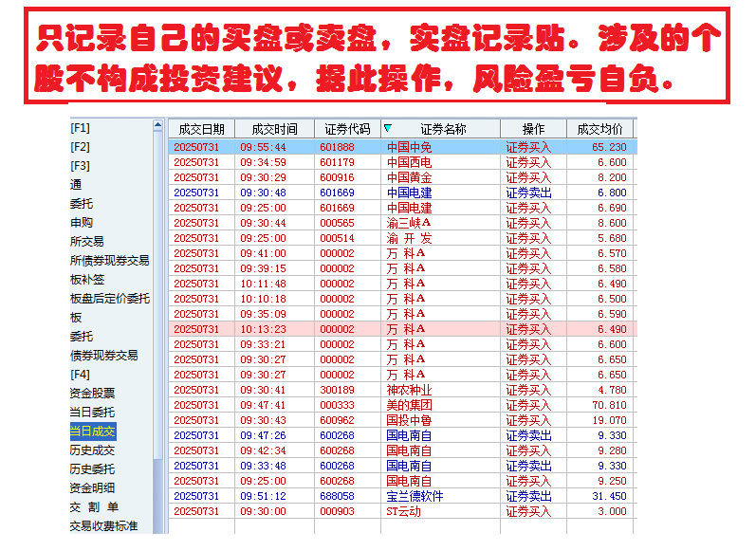This screenshot has height=551, width=756.
Task: Open the [F1] sidebar entry
Action: (80, 128)
